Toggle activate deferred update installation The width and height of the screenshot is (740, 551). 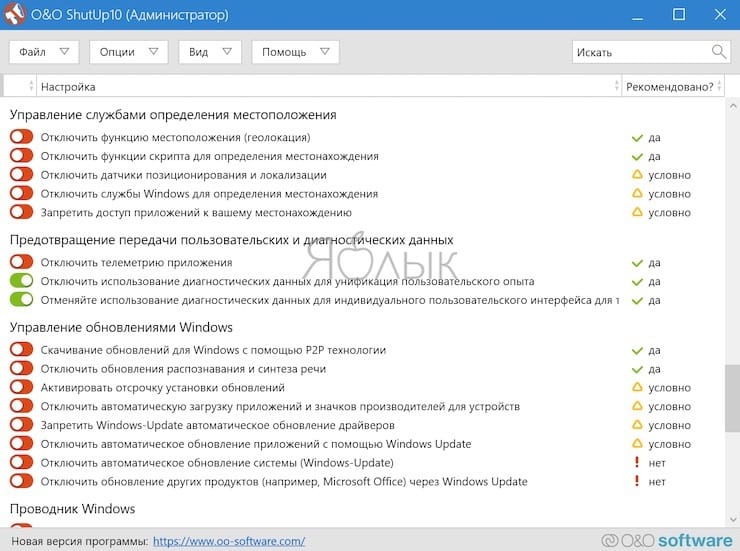pyautogui.click(x=22, y=387)
